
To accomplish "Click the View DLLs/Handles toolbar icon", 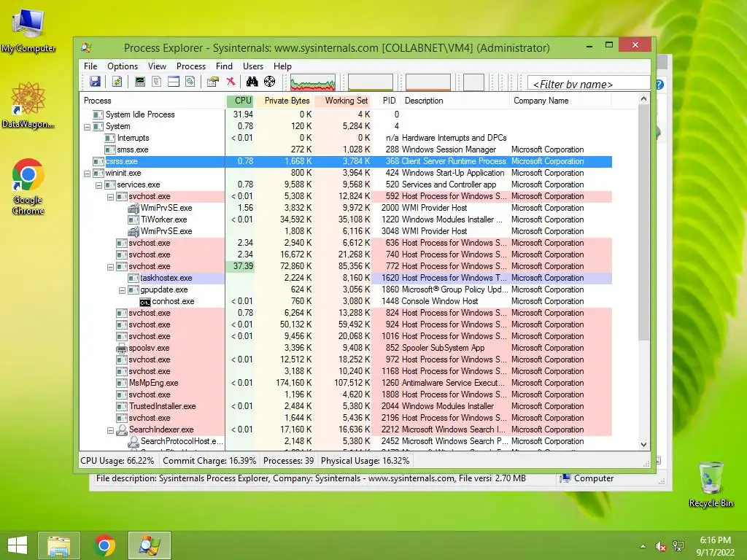I will [x=190, y=82].
